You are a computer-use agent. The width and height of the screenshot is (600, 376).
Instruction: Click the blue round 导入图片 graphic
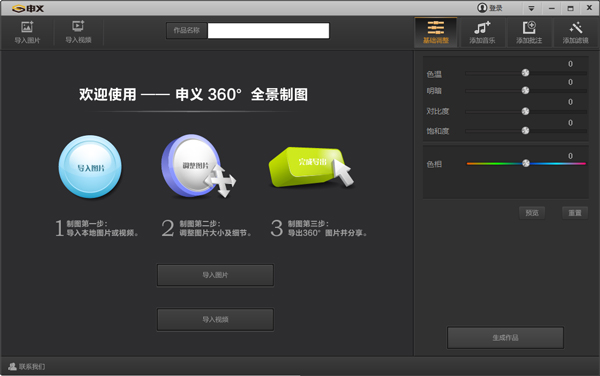tap(90, 167)
